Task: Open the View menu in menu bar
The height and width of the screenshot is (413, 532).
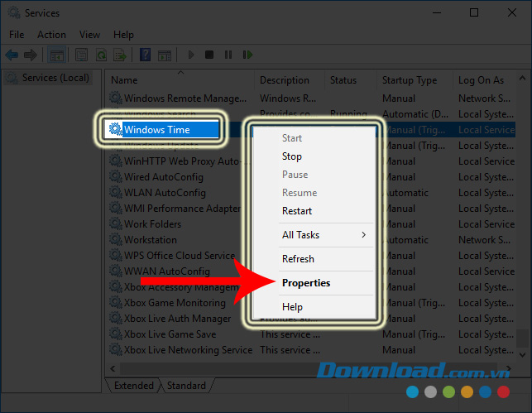Action: pos(89,35)
